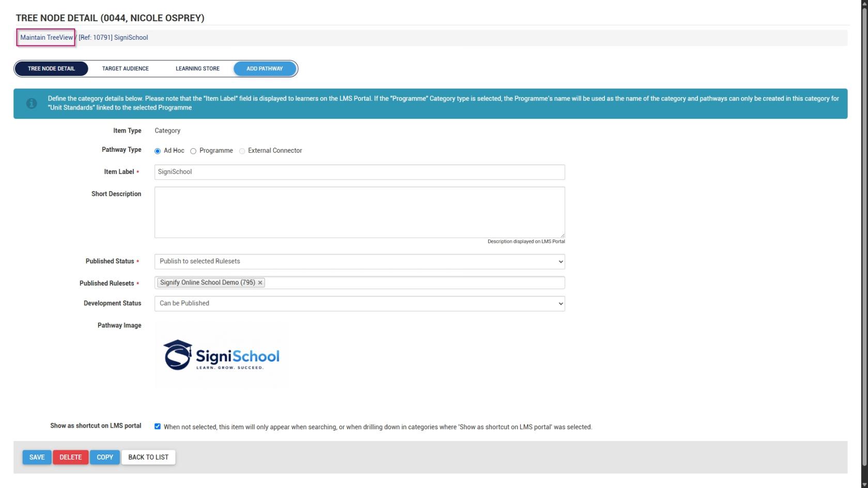Screen dimensions: 868x488
Task: Remove Signify Online School Demo ruleset tag
Action: click(260, 283)
